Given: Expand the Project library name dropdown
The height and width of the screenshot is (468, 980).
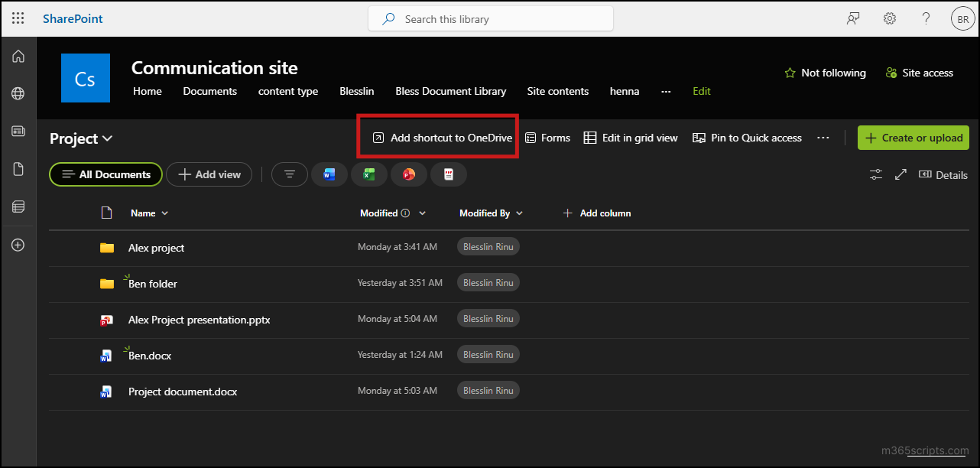Looking at the screenshot, I should pyautogui.click(x=105, y=138).
